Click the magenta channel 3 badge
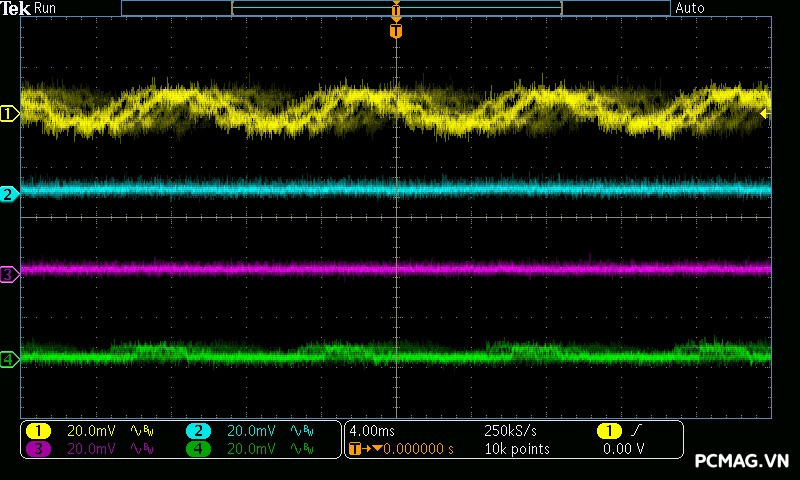The height and width of the screenshot is (480, 800). (x=38, y=449)
